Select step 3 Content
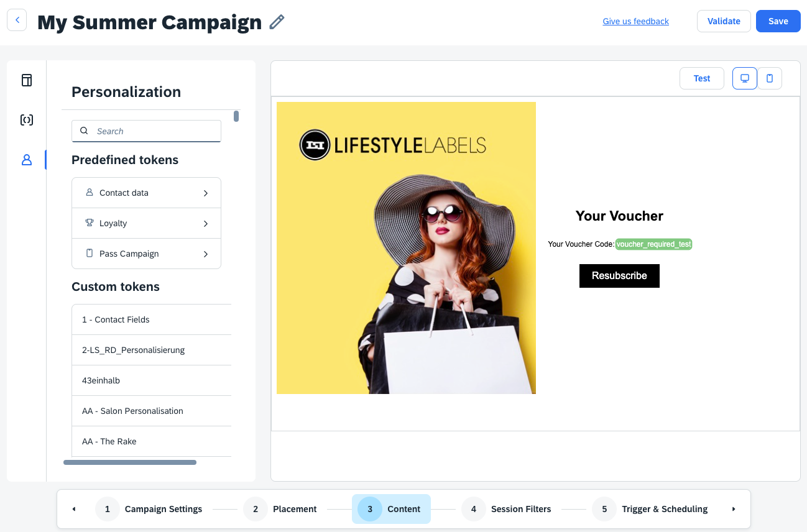The image size is (807, 532). 391,509
